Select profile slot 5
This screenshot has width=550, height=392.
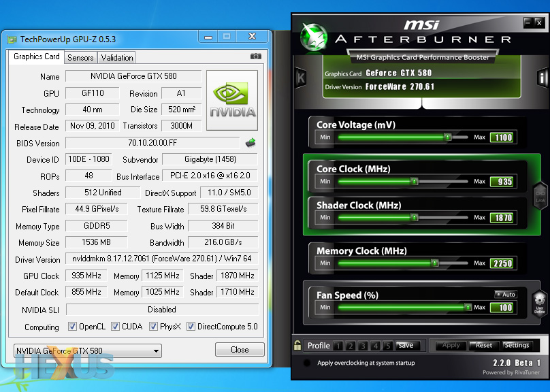[x=388, y=346]
